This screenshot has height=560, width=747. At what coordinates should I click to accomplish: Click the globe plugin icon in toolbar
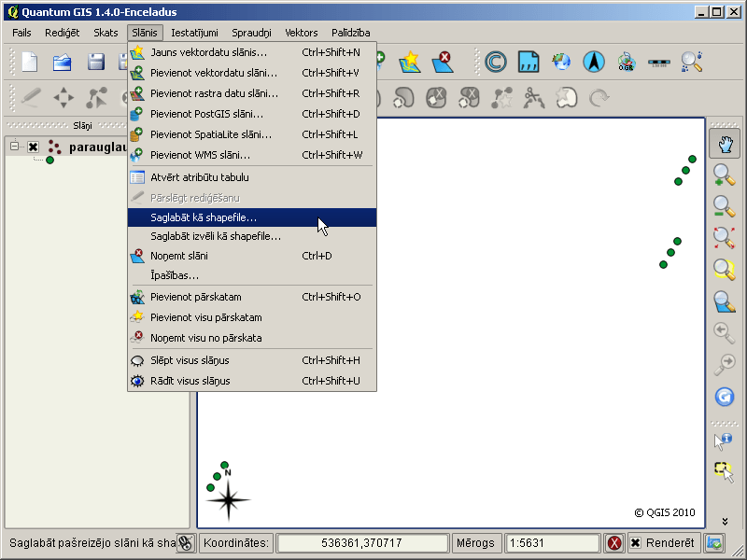point(561,63)
